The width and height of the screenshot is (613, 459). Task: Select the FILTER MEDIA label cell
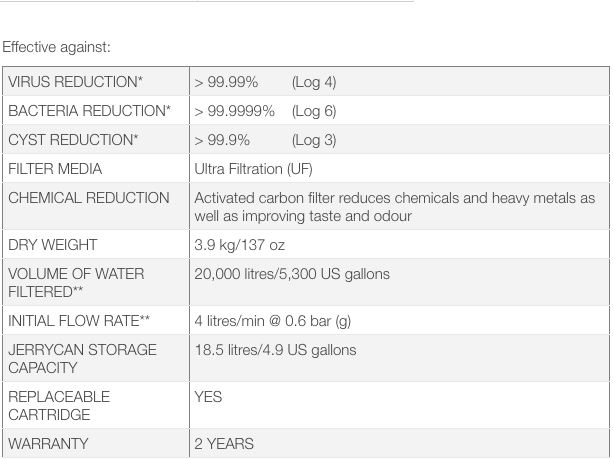tap(55, 169)
